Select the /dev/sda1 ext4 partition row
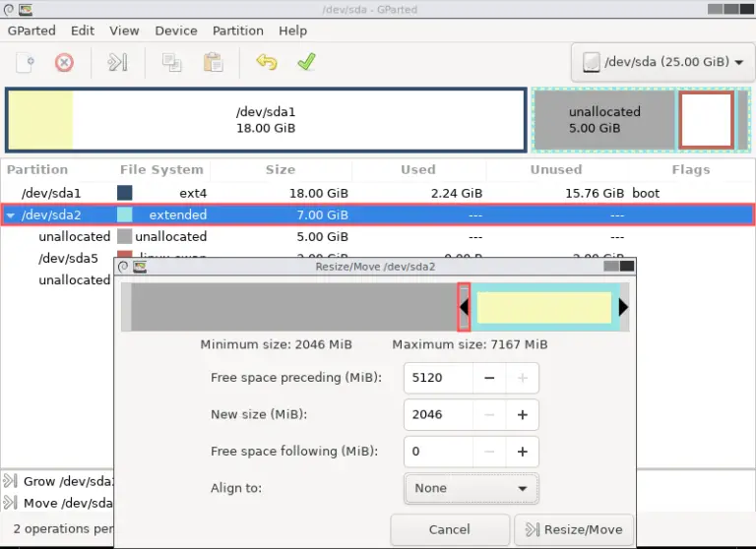Screen dimensions: 756x549 295,193
